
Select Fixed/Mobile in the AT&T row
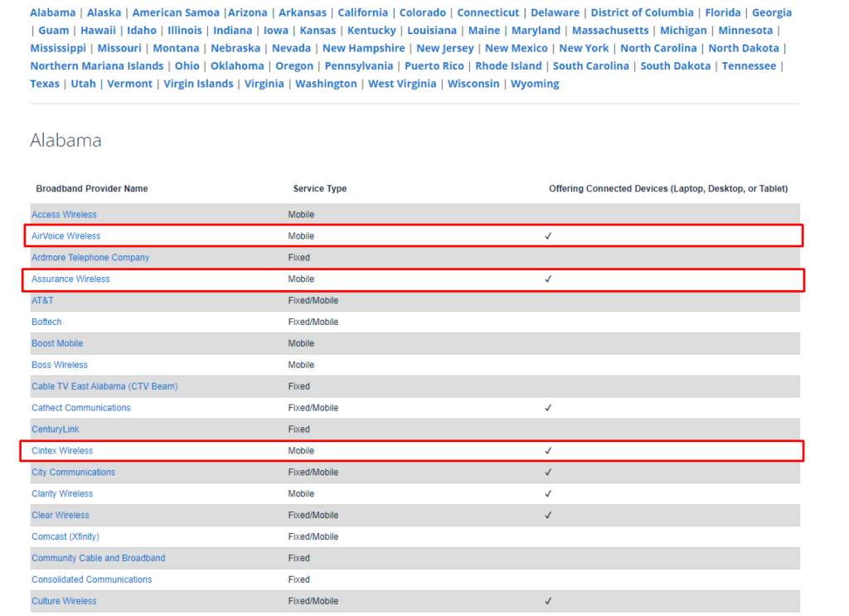click(x=313, y=300)
